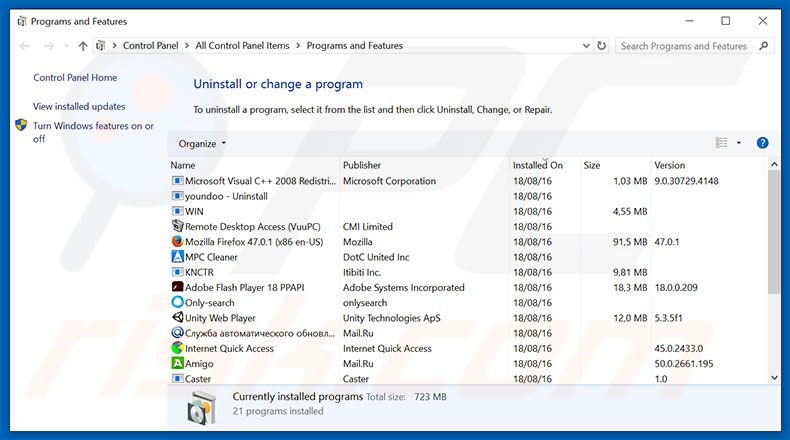Click the Microsoft Visual C++ 2008 program icon
Image resolution: width=790 pixels, height=440 pixels.
pyautogui.click(x=177, y=180)
